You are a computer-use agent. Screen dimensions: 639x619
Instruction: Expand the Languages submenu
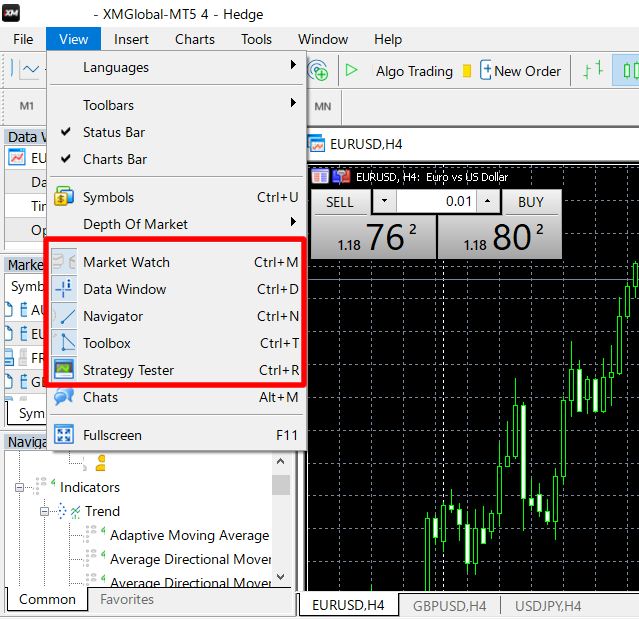(x=177, y=67)
